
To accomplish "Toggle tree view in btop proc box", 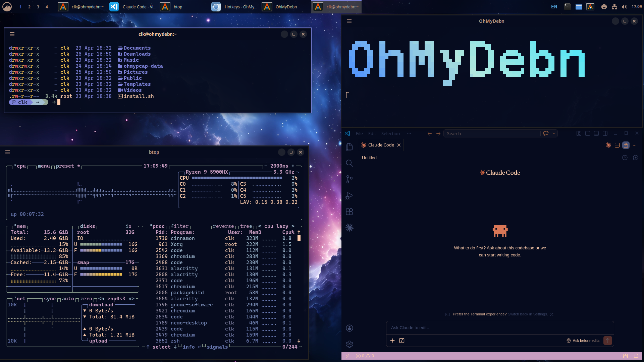I will pyautogui.click(x=246, y=226).
